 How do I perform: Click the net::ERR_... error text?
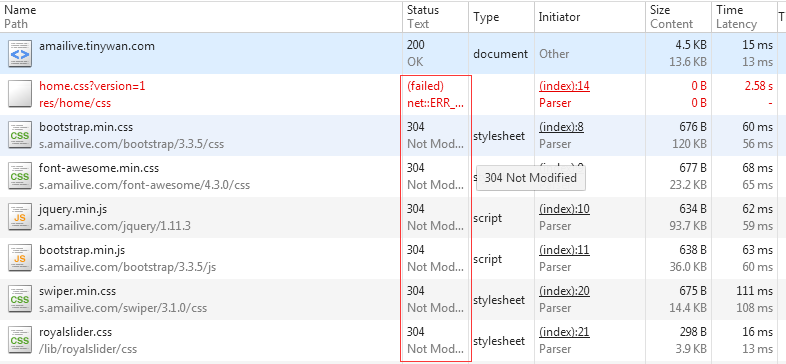pos(435,103)
